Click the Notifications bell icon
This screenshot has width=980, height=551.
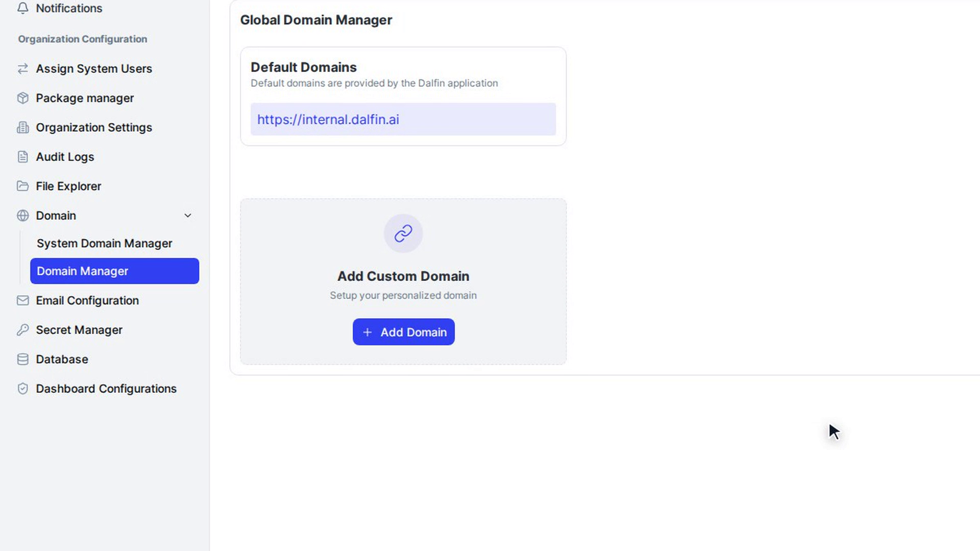(x=22, y=8)
